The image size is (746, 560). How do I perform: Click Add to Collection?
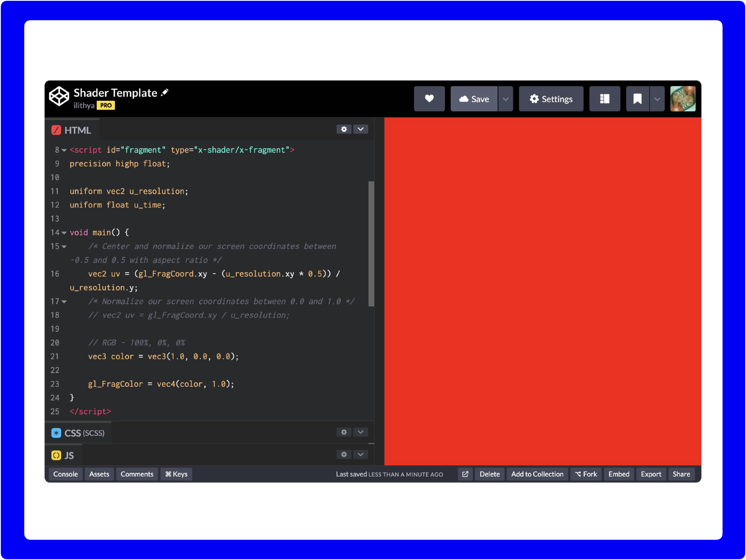[537, 474]
